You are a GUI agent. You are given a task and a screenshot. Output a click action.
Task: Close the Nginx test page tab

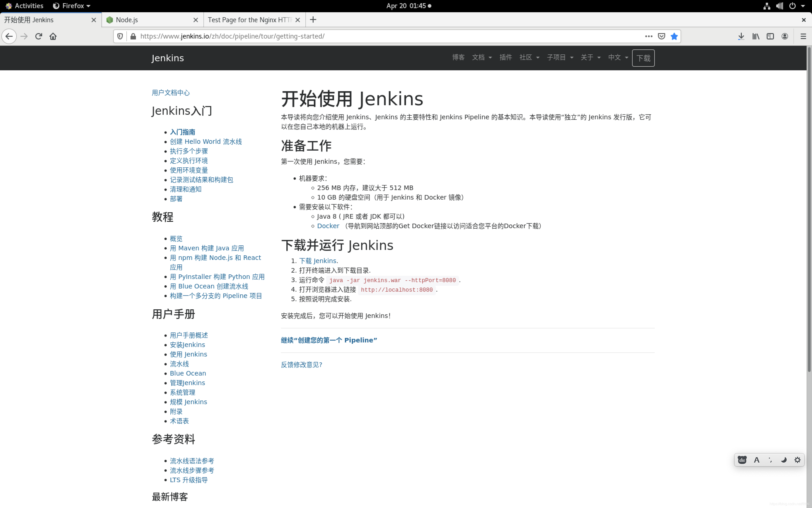pyautogui.click(x=298, y=20)
